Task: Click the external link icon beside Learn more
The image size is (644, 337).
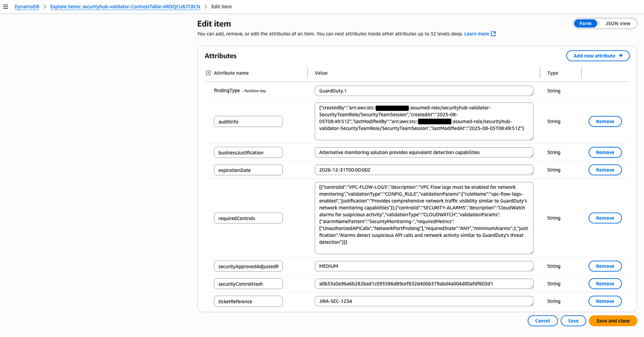Action: coord(493,34)
